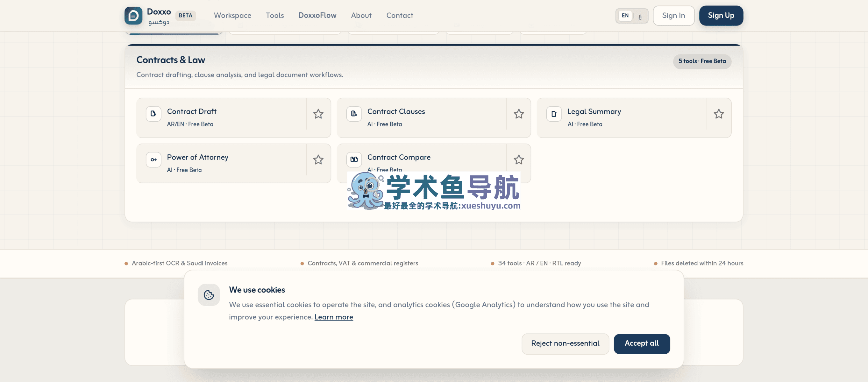The height and width of the screenshot is (382, 868).
Task: Star the Contract Compare tool
Action: click(x=519, y=160)
